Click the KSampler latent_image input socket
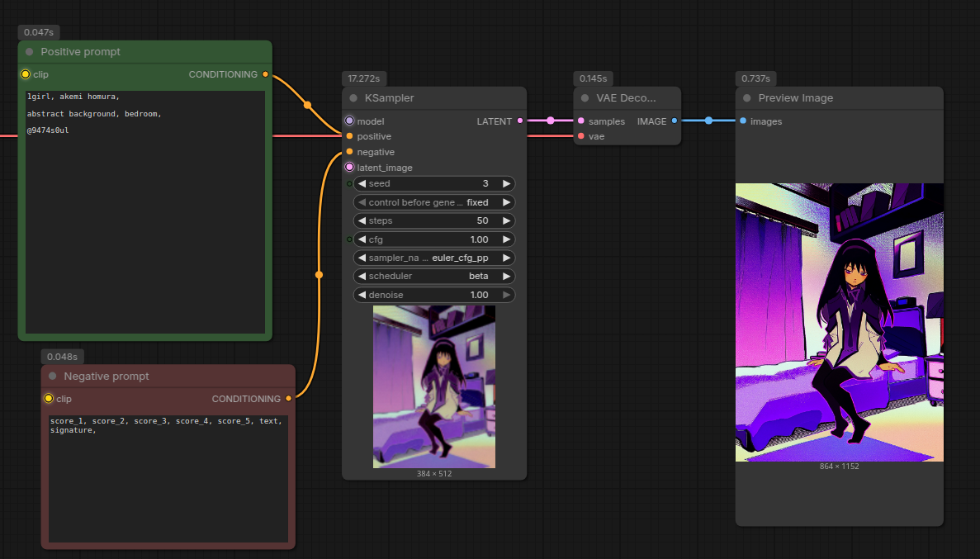980x559 pixels. tap(349, 168)
